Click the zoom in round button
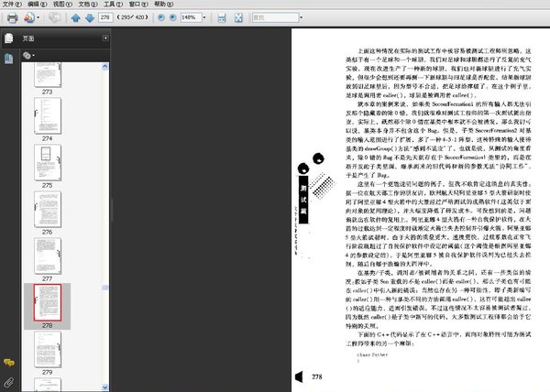Screen dimensions: 550x392 click(x=172, y=17)
